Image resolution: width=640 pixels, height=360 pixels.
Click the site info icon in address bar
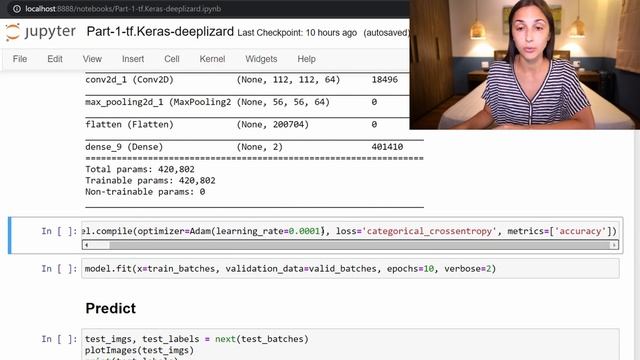click(17, 9)
